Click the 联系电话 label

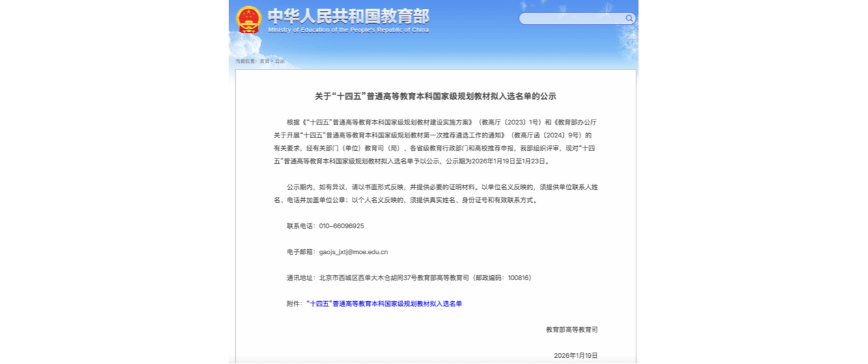tap(301, 226)
